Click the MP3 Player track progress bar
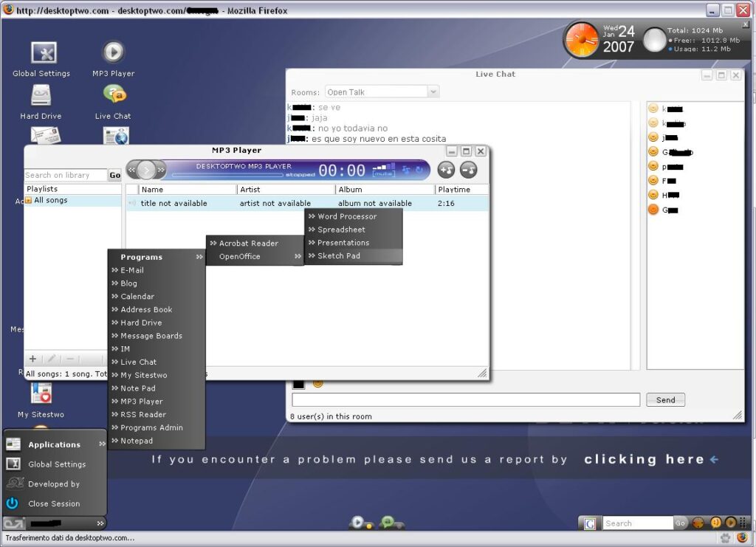The width and height of the screenshot is (756, 547). tap(228, 175)
